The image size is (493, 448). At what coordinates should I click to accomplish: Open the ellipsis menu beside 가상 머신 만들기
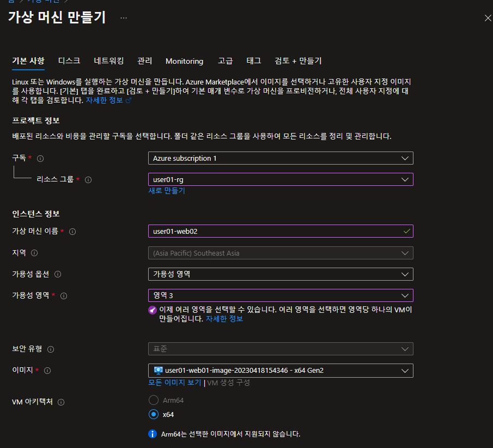pyautogui.click(x=124, y=18)
